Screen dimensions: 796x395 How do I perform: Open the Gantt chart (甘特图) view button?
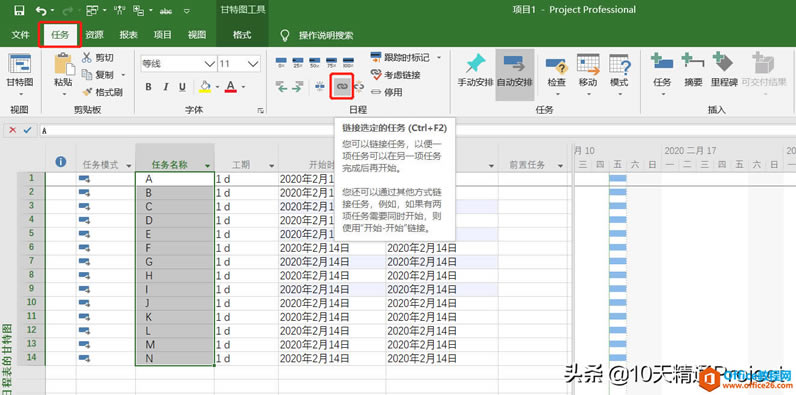(x=20, y=74)
